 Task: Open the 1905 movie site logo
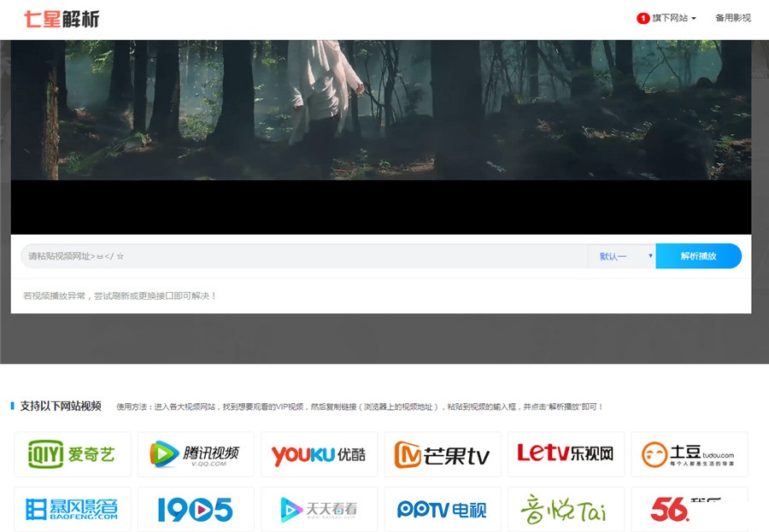click(196, 510)
